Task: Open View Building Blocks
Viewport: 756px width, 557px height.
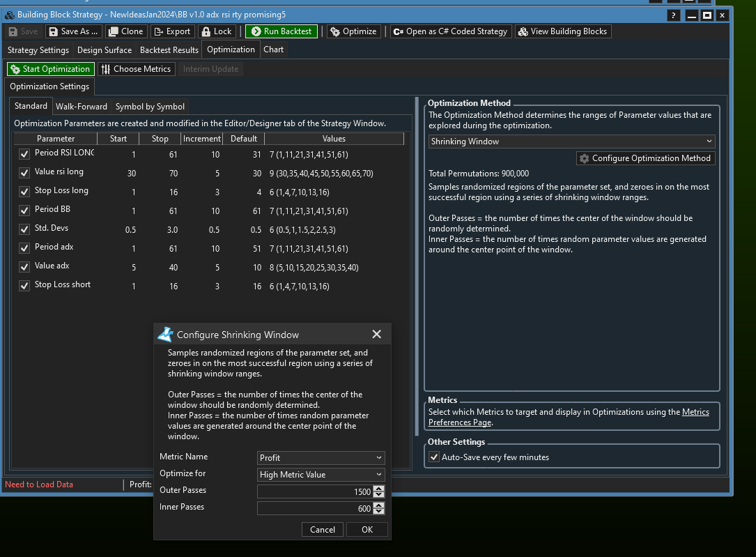Action: click(562, 31)
